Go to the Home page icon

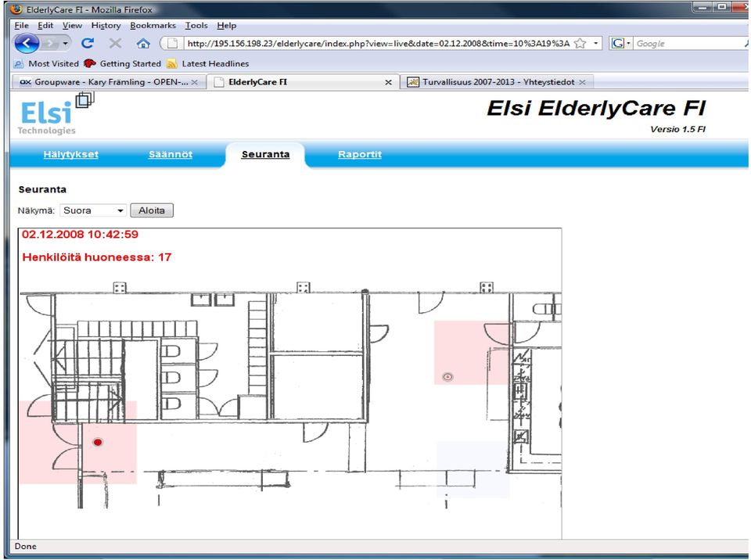point(142,44)
